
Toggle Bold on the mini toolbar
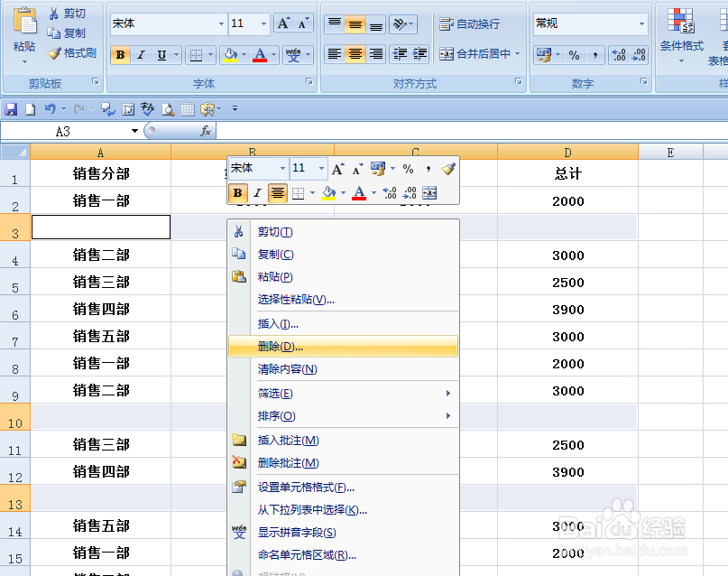[x=237, y=193]
